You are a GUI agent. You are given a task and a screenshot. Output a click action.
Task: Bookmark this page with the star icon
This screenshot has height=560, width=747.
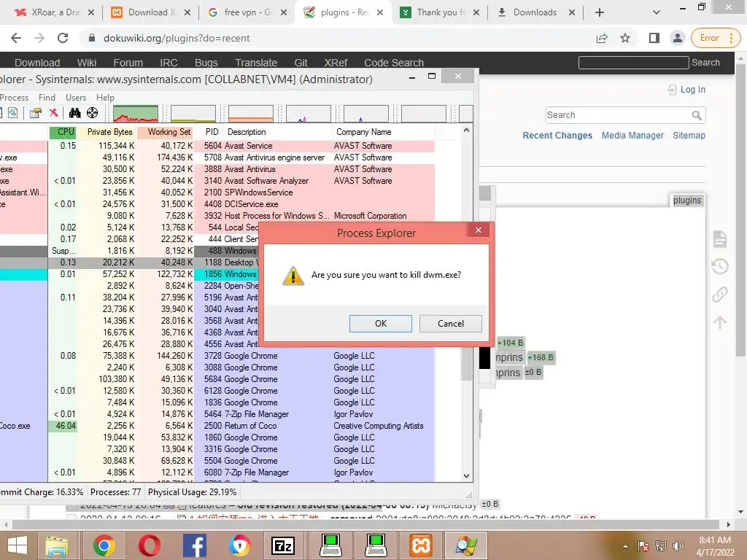[x=625, y=38]
